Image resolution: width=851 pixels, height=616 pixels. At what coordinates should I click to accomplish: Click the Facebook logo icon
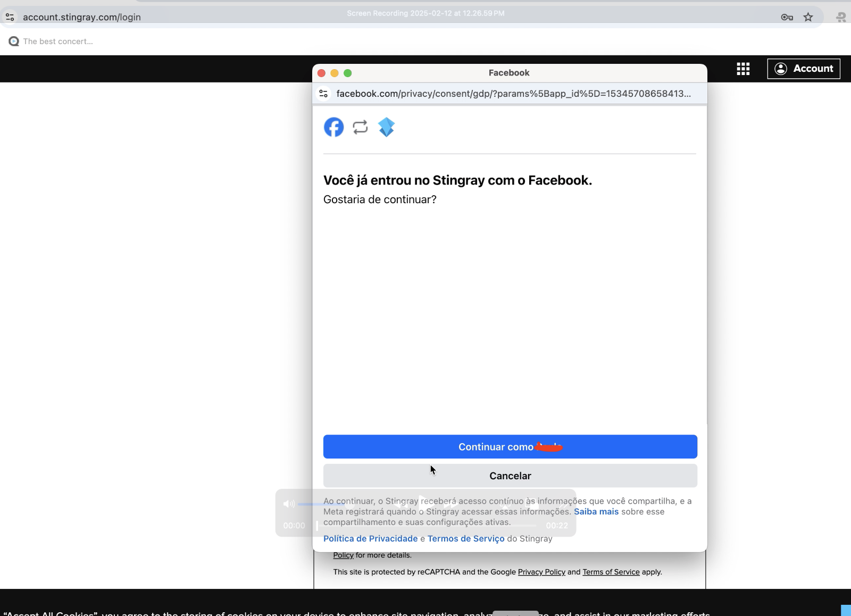coord(333,127)
